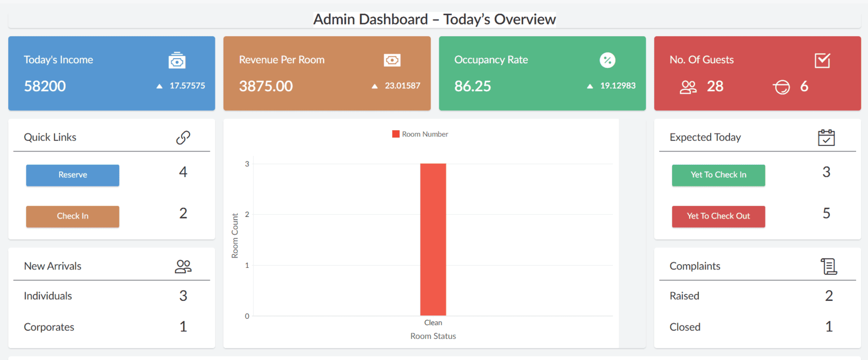This screenshot has height=360, width=868.
Task: Click the Quick Links chain icon
Action: (183, 138)
